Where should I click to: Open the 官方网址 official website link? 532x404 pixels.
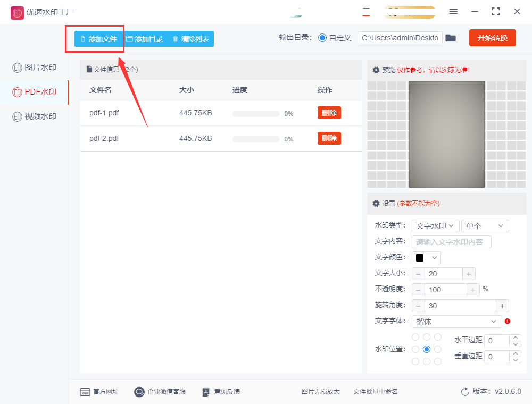tap(99, 392)
